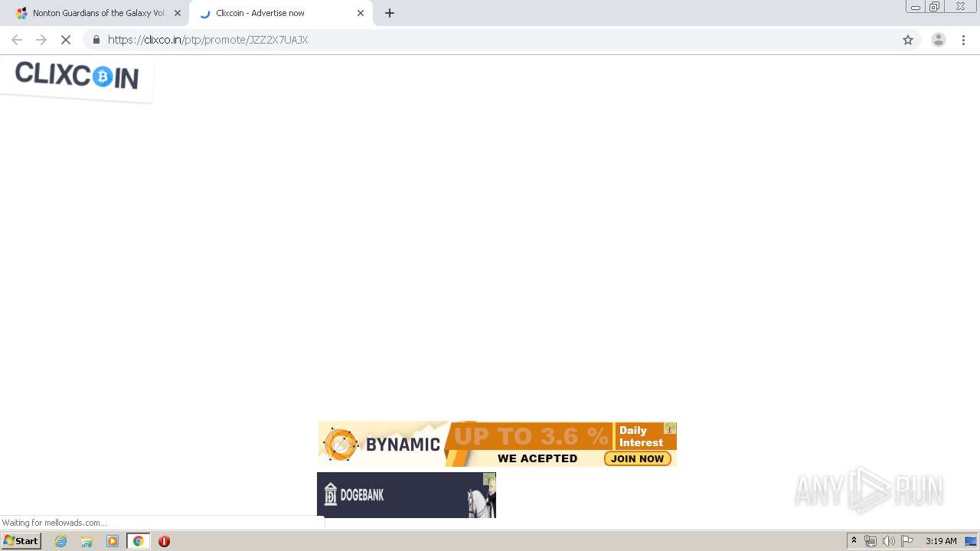View site security lock information
Image resolution: width=980 pixels, height=551 pixels.
[96, 40]
